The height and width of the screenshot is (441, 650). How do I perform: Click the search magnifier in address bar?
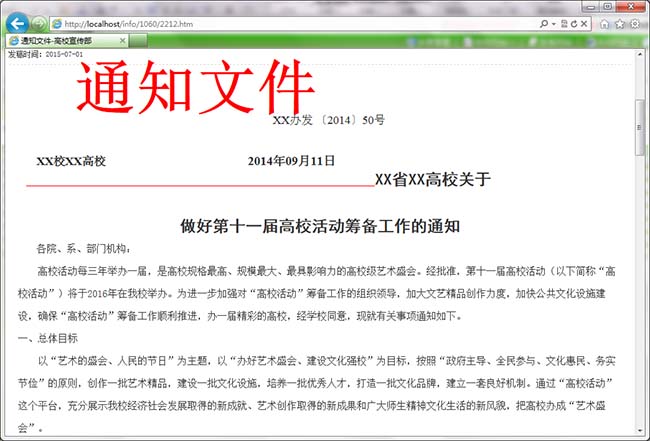[x=543, y=22]
